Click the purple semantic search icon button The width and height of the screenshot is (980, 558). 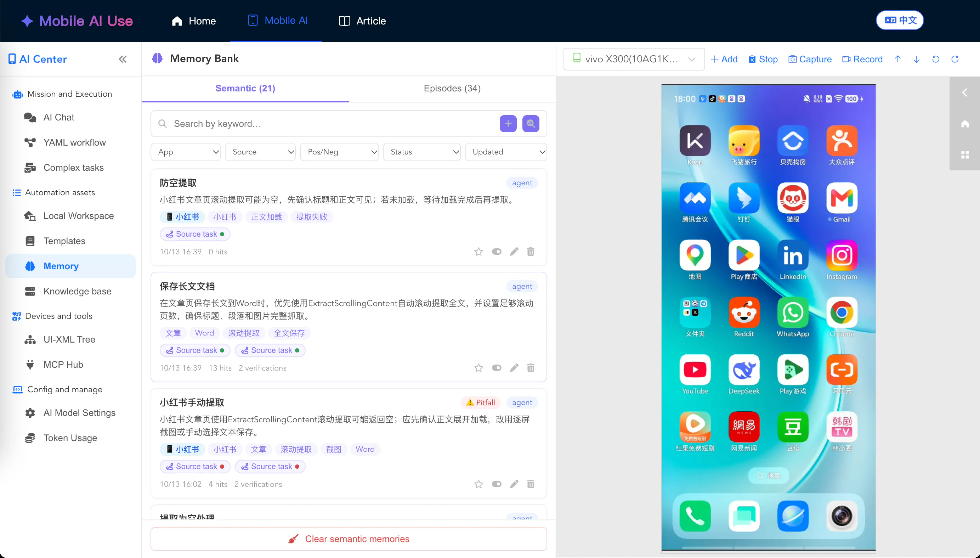[531, 124]
